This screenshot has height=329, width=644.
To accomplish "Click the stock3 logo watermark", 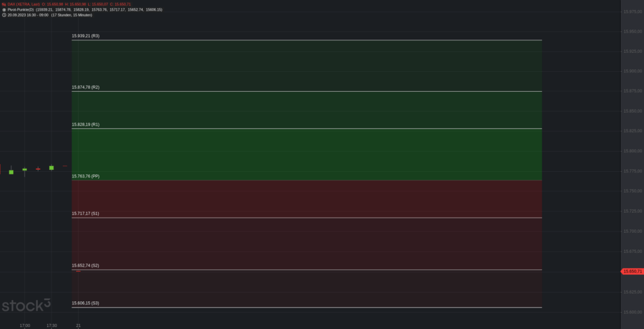I will 26,304.
